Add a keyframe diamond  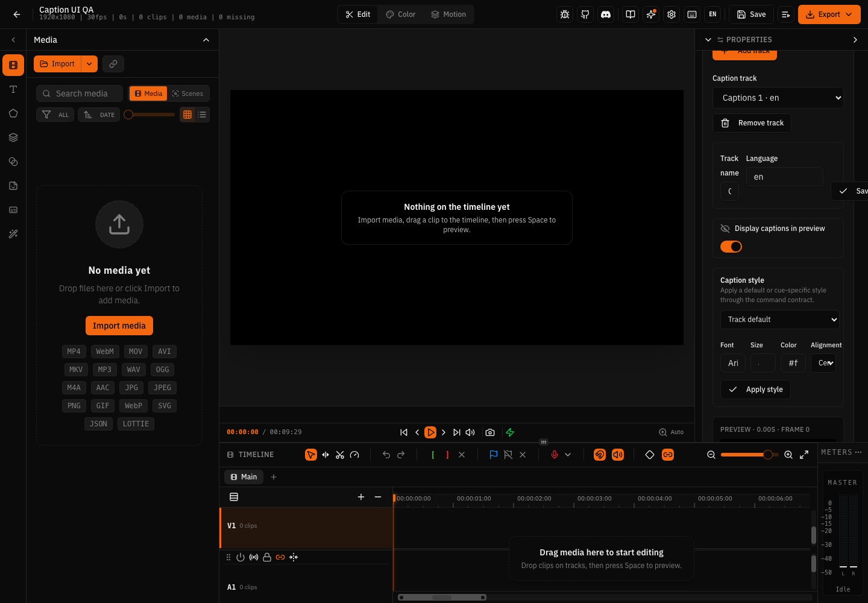click(x=650, y=455)
